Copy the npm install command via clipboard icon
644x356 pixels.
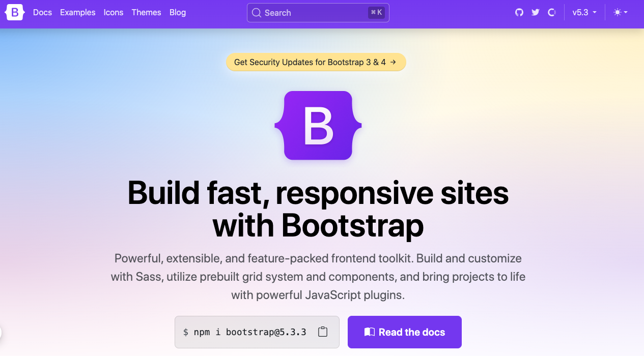pos(323,332)
